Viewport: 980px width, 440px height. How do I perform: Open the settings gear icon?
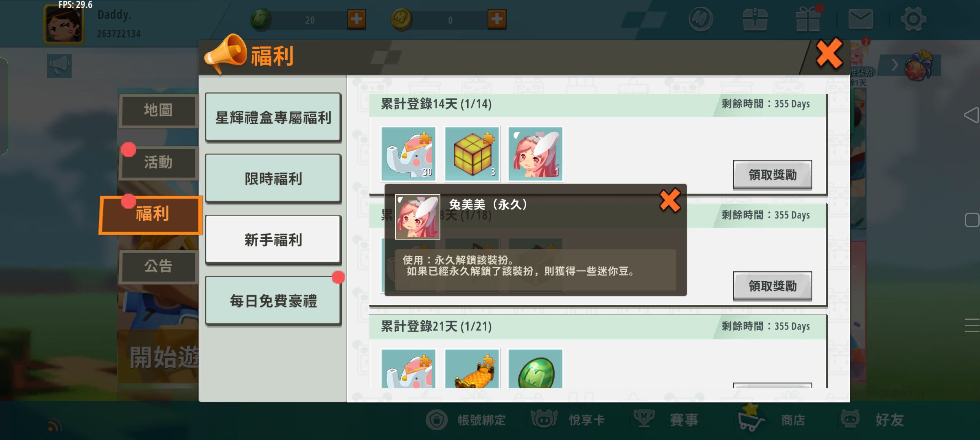(x=913, y=19)
